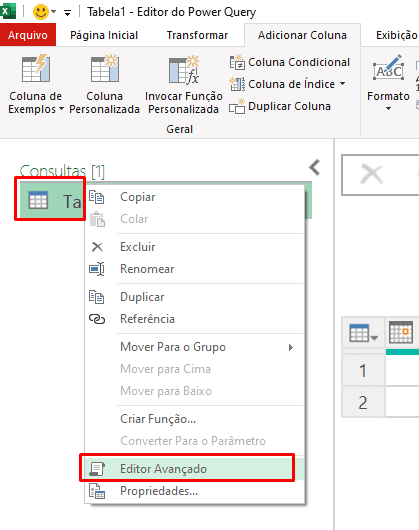Select the Adicionar Coluna tab

[x=302, y=35]
